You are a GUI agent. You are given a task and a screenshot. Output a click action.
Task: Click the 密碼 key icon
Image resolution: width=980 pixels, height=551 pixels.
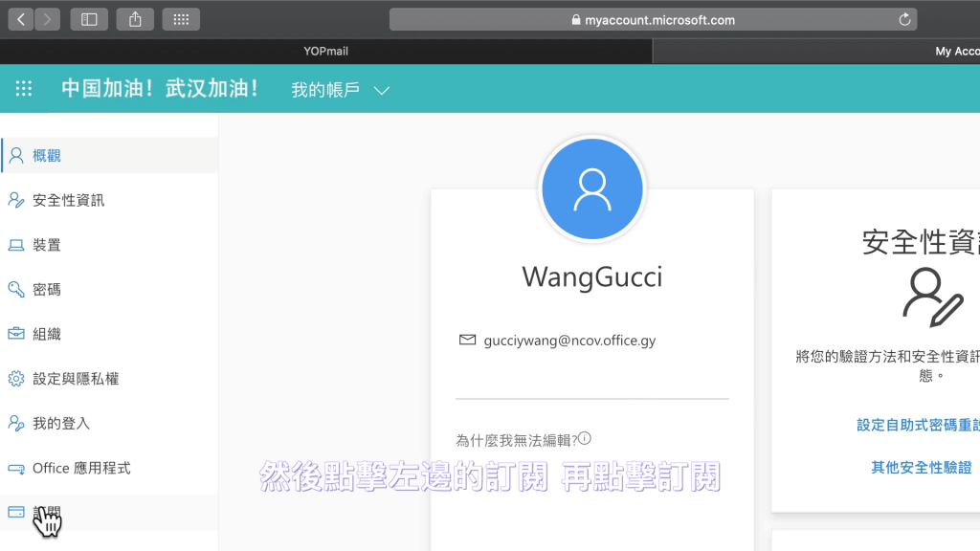click(16, 289)
